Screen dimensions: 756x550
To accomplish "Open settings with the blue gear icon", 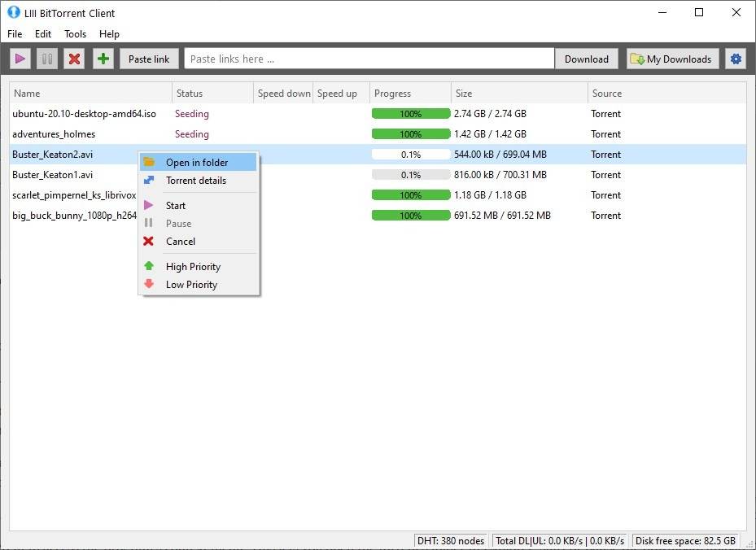I will (736, 59).
